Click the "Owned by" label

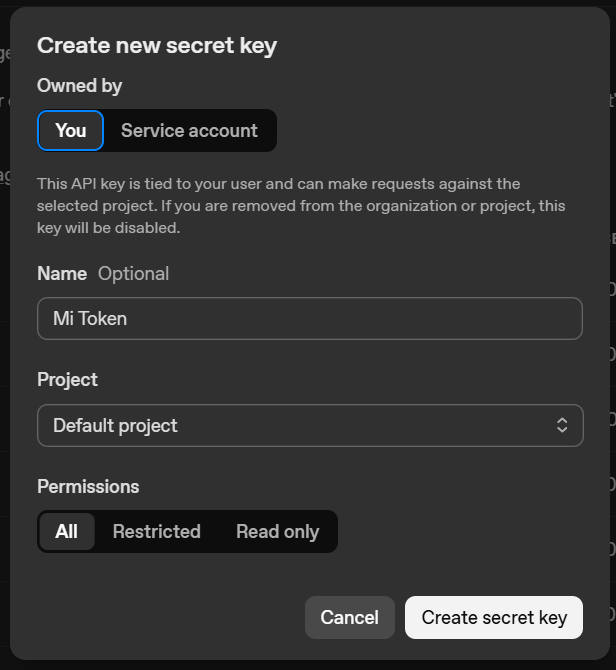point(79,86)
